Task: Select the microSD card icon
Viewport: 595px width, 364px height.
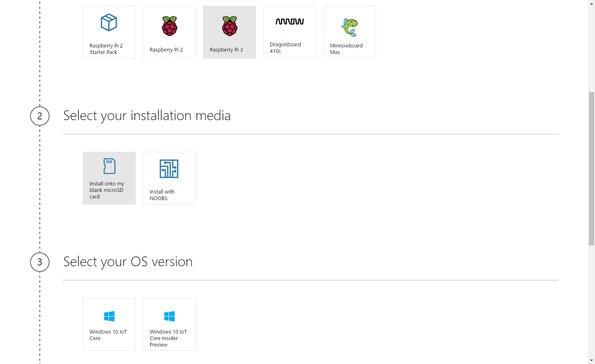Action: pos(109,166)
